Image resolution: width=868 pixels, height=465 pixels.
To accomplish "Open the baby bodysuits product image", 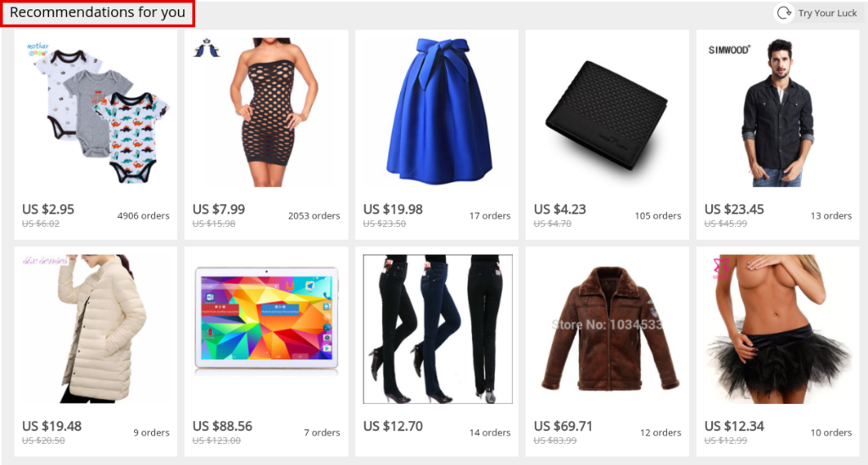I will (96, 113).
